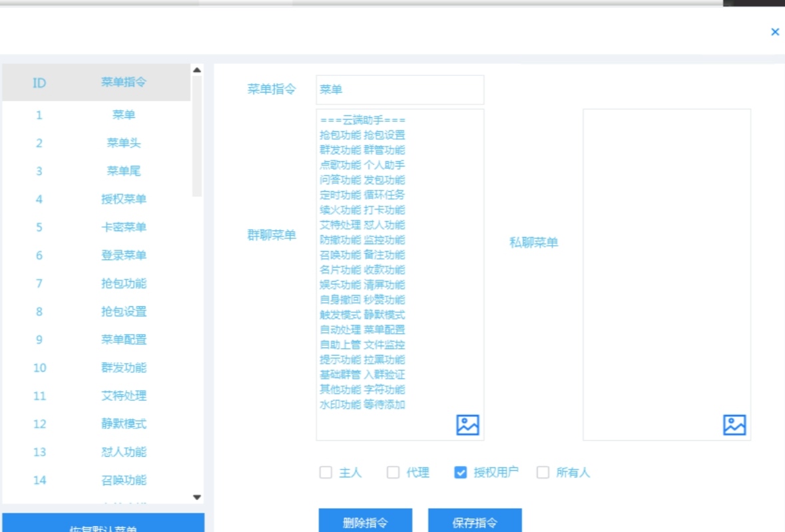Viewport: 785px width, 532px height.
Task: Focus the 菜单指令 input field
Action: [399, 90]
